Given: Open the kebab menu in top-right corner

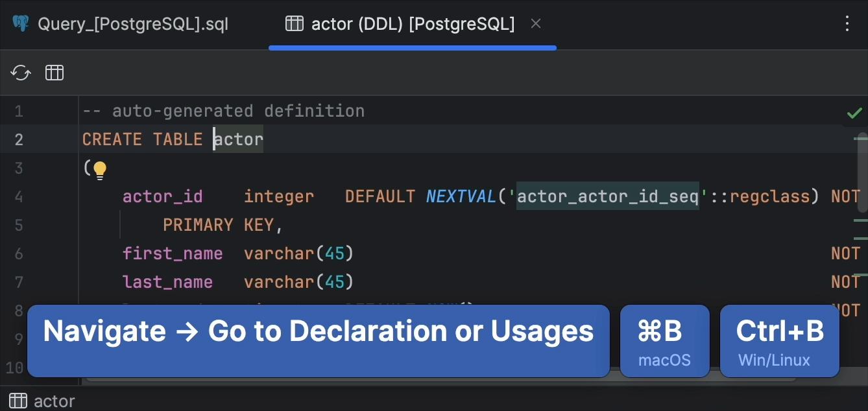Looking at the screenshot, I should 847,23.
